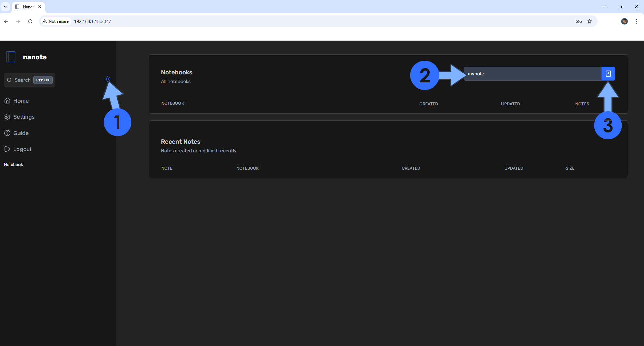
Task: Click the CREATED column header under Notebooks
Action: [x=429, y=104]
